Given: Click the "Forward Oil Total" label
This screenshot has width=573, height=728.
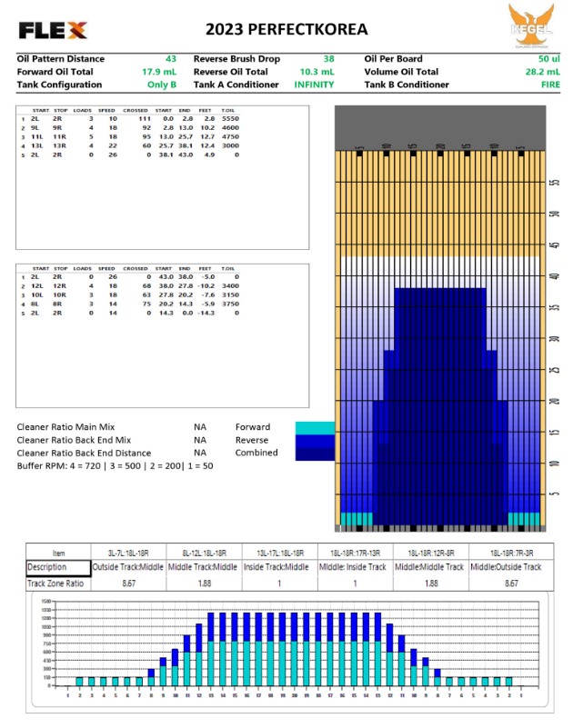Looking at the screenshot, I should click(55, 72).
